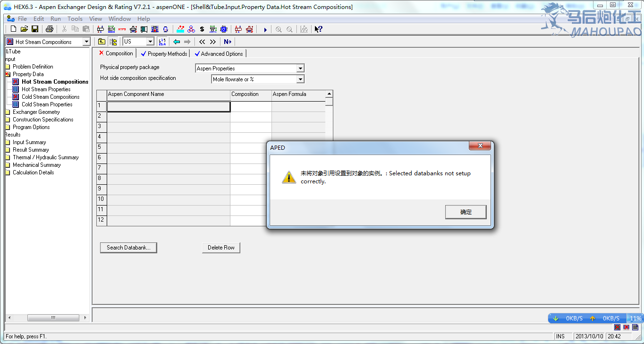Open the File menu

22,19
